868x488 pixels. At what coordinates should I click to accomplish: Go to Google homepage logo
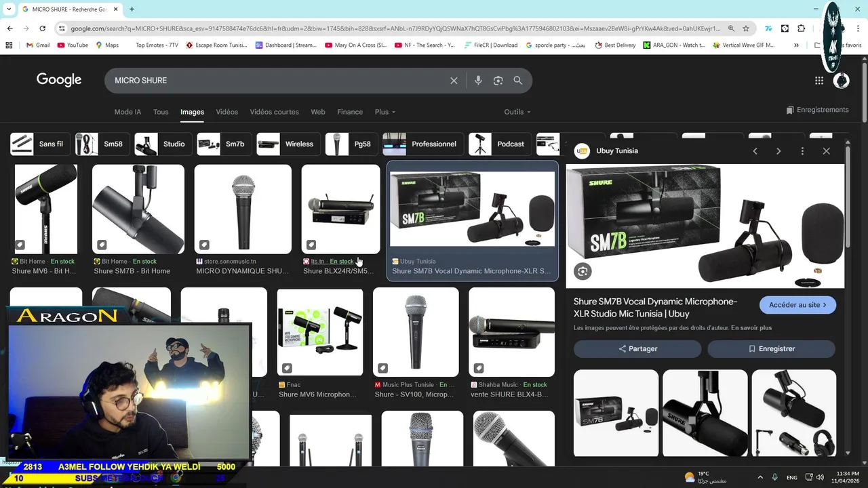(59, 80)
